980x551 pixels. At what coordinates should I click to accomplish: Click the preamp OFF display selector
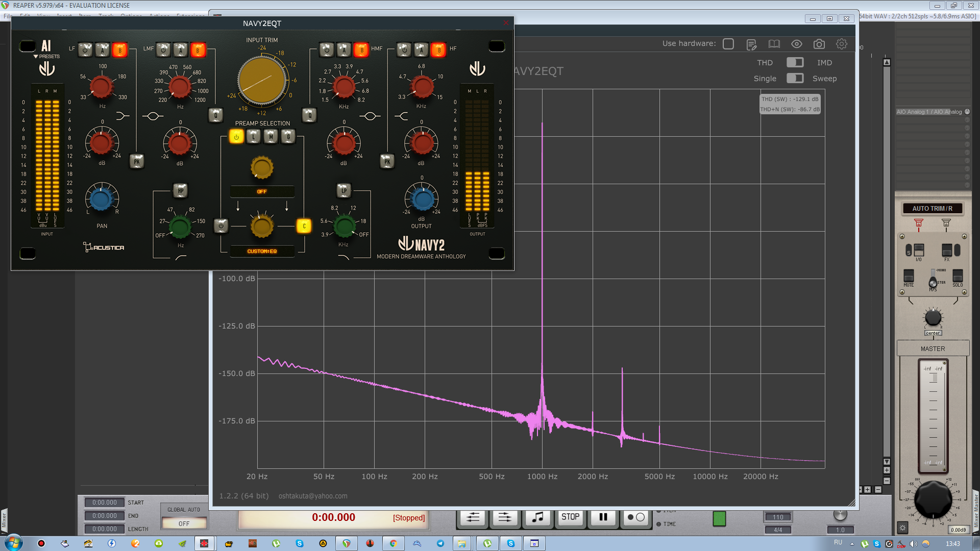(262, 191)
